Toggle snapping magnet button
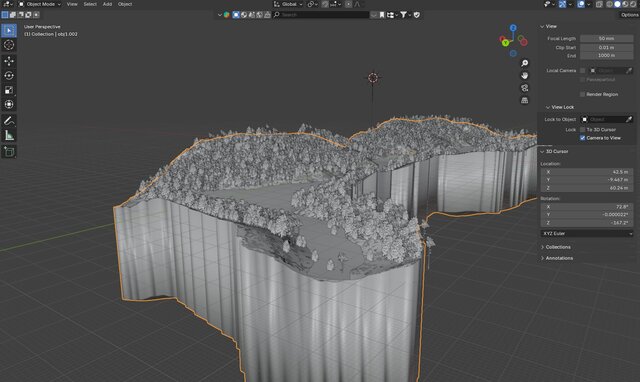Screen dimensions: 640x382 pyautogui.click(x=325, y=4)
